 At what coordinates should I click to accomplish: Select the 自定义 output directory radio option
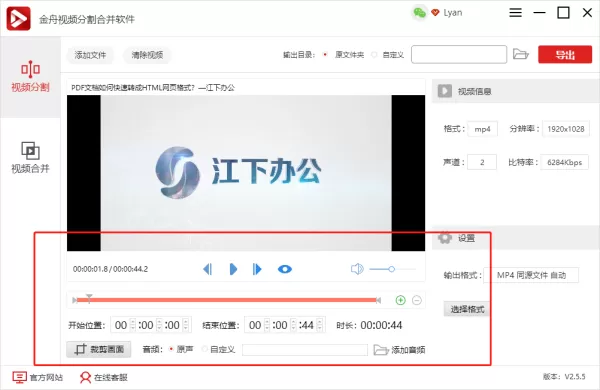[x=374, y=55]
